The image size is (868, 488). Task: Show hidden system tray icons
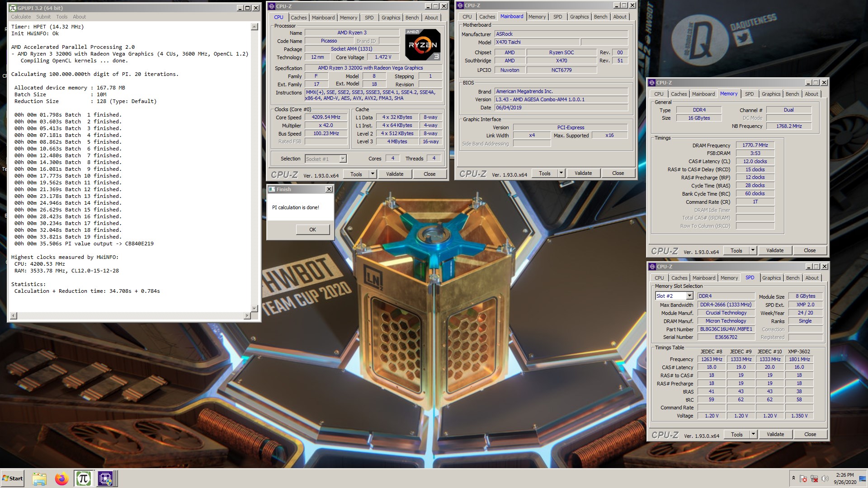click(x=793, y=478)
